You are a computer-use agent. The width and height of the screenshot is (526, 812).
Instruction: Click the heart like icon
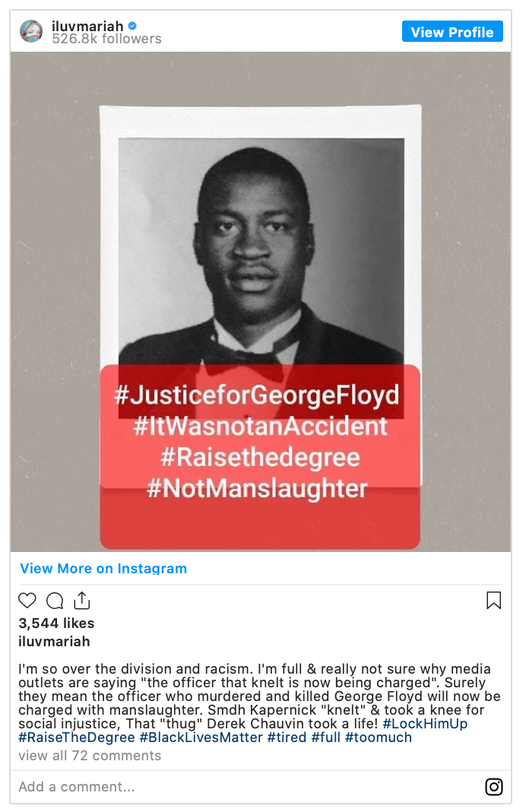pos(27,601)
